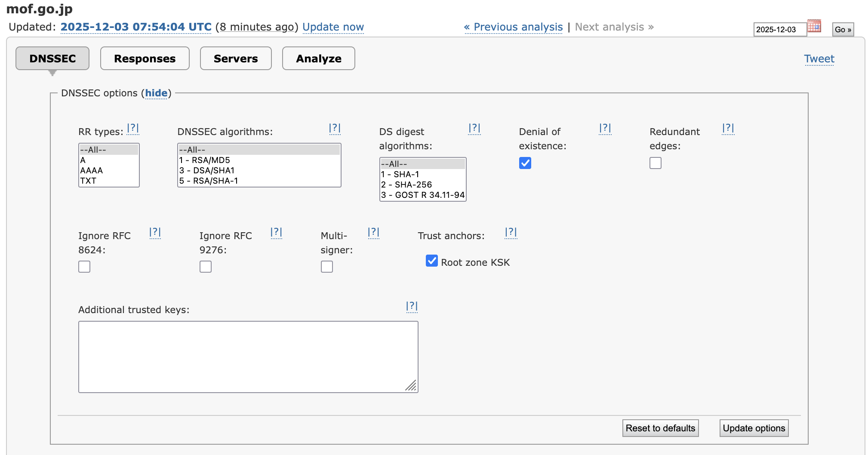Viewport: 868px width, 455px height.
Task: Check Ignore RFC 8624 checkbox
Action: coord(84,267)
